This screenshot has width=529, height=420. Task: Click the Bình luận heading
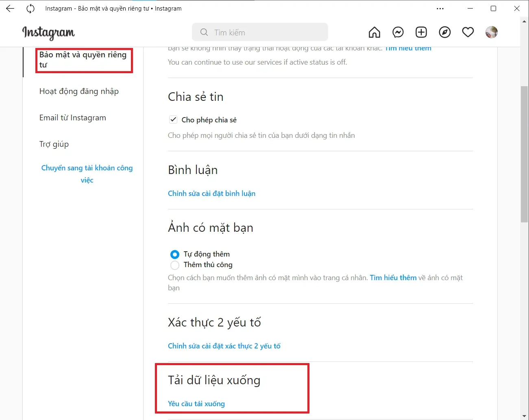[x=193, y=170]
